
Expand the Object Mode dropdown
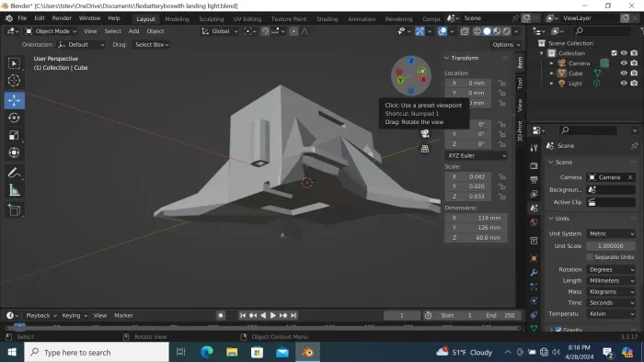tap(51, 31)
